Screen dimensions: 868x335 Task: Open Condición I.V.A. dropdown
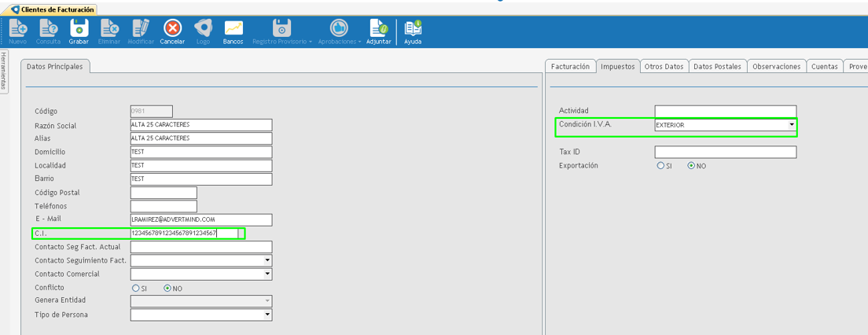[791, 125]
